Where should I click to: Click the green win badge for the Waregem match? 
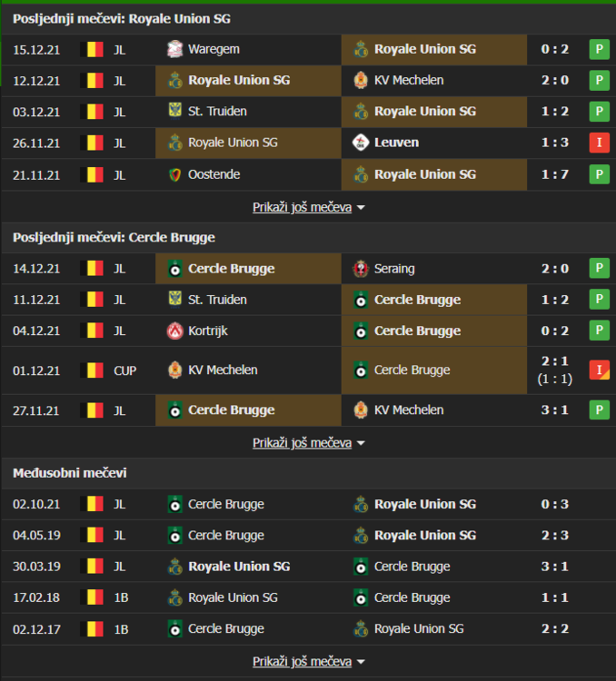click(599, 49)
